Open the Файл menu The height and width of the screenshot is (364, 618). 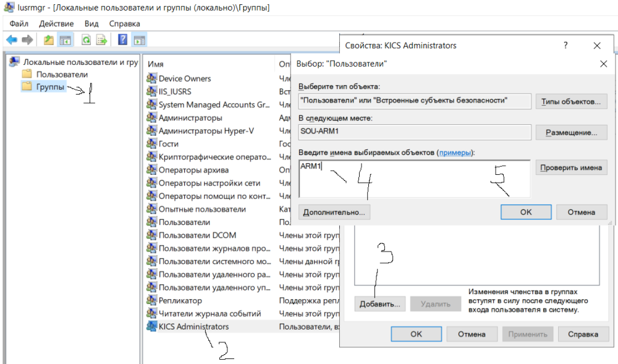(x=19, y=23)
